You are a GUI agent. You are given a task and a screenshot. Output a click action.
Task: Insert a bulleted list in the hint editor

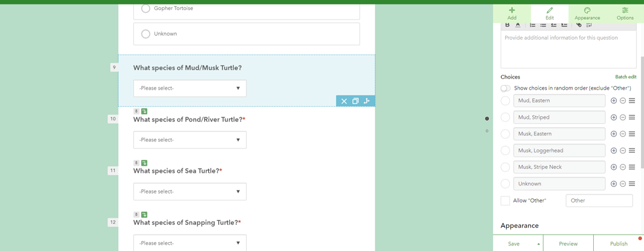click(x=543, y=25)
